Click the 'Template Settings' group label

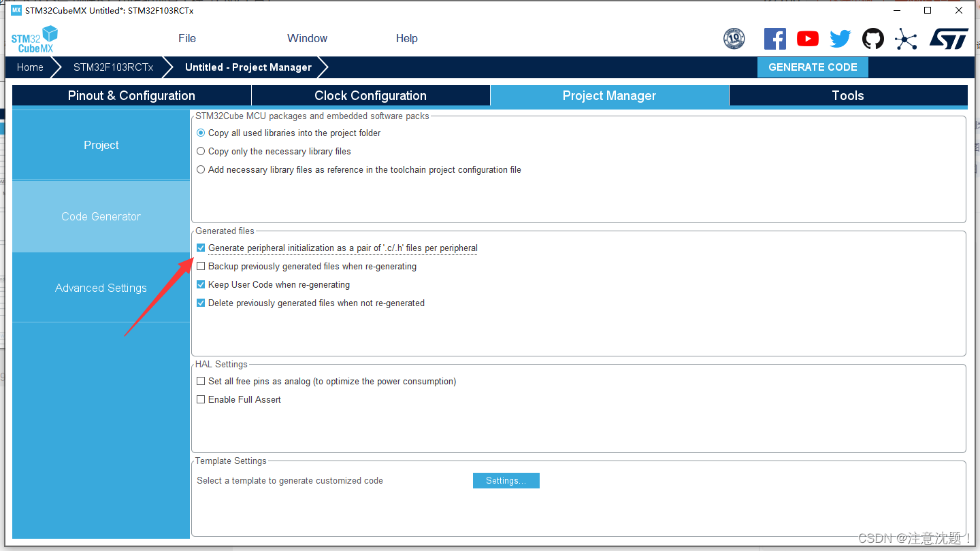click(x=231, y=461)
